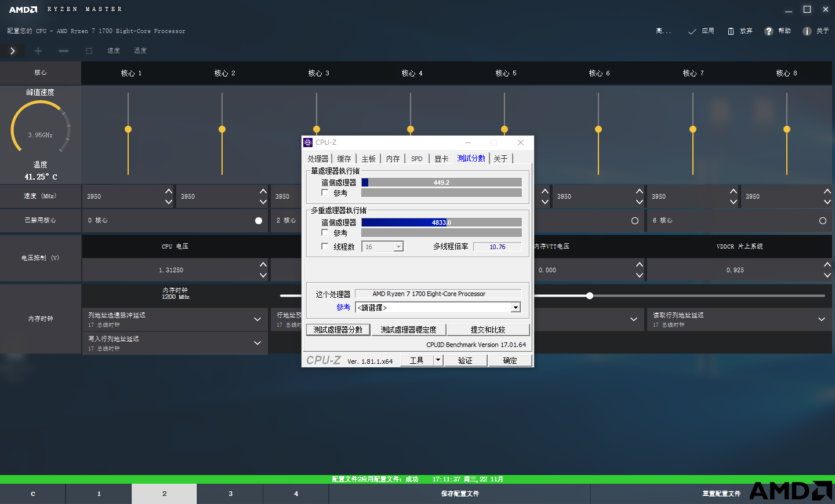The width and height of the screenshot is (835, 504).
Task: Select profile tab 3 at bottom
Action: [230, 494]
